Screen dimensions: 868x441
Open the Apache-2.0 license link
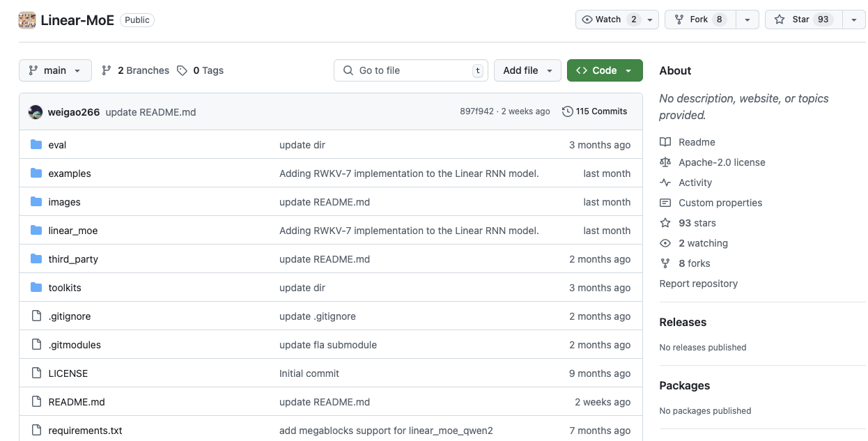722,162
